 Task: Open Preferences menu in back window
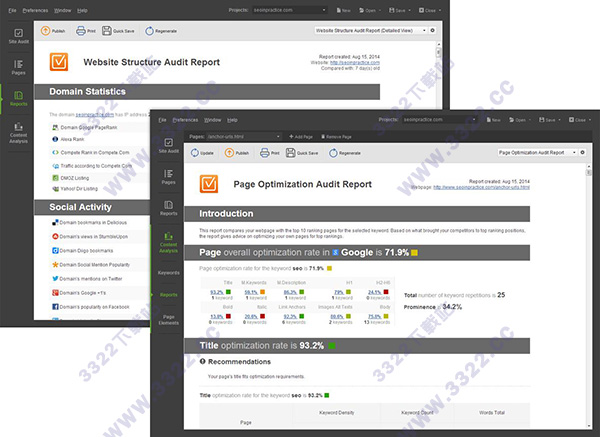point(35,10)
